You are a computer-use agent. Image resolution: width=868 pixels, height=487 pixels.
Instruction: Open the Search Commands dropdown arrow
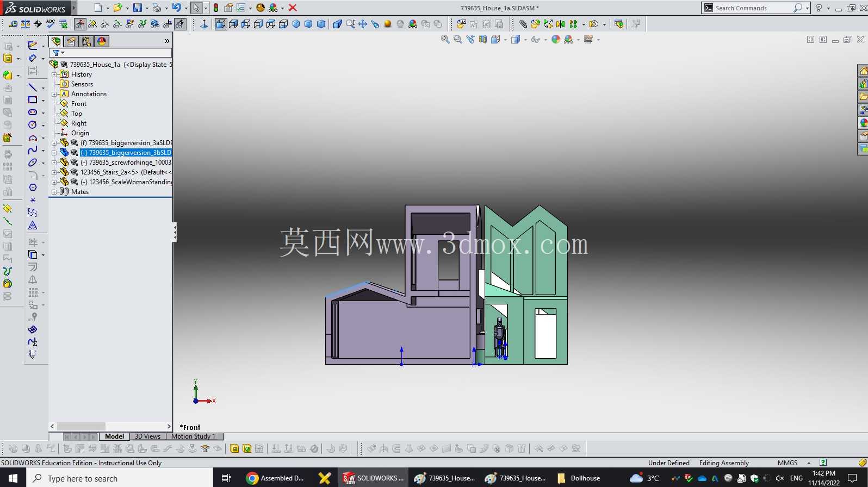point(807,8)
